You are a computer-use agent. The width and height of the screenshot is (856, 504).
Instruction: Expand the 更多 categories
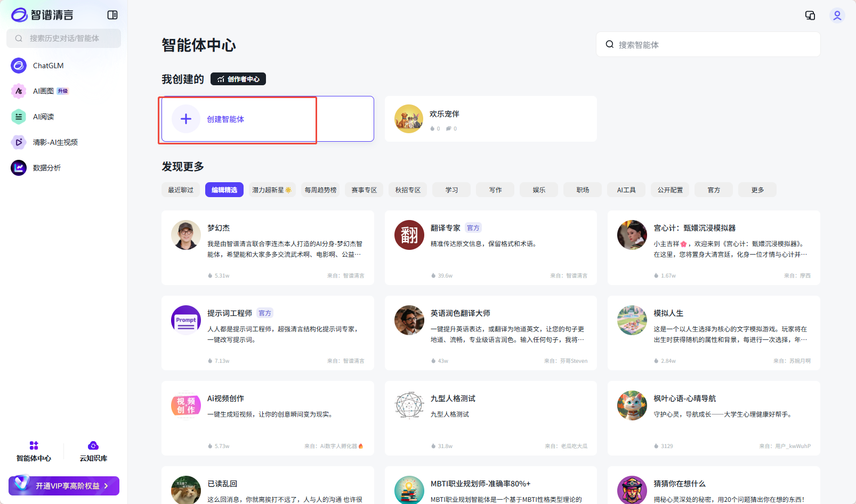click(757, 190)
